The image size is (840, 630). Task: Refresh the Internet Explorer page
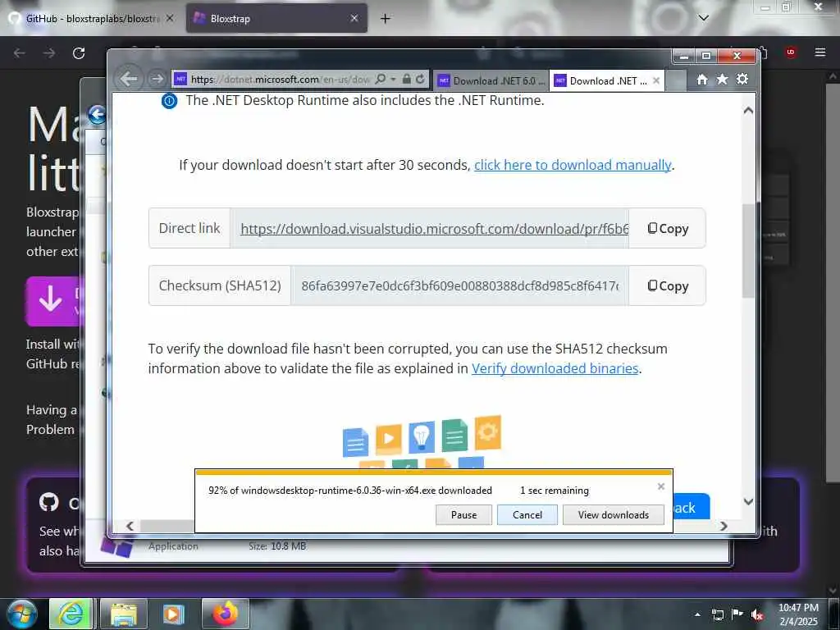pos(421,80)
